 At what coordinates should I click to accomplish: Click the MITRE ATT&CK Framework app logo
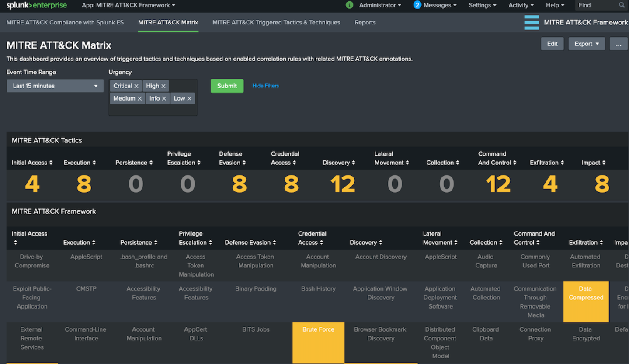click(x=532, y=22)
